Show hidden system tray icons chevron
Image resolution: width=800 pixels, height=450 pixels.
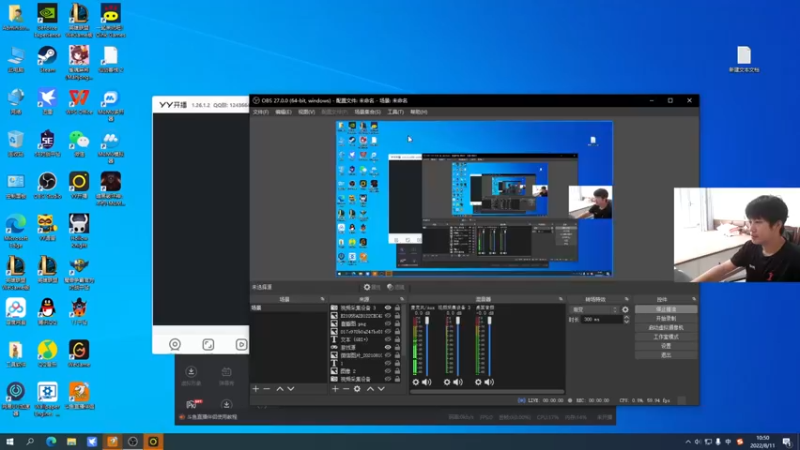(x=688, y=442)
